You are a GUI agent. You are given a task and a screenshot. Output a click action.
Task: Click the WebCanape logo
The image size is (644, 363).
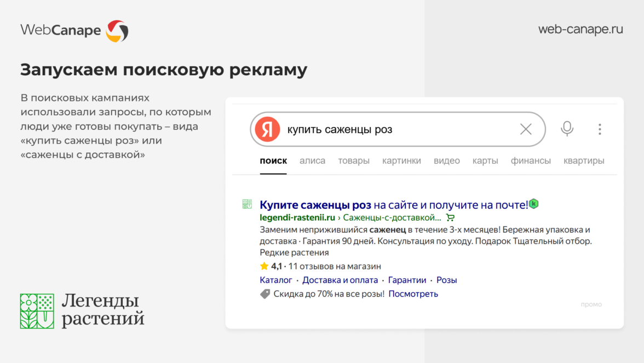74,30
